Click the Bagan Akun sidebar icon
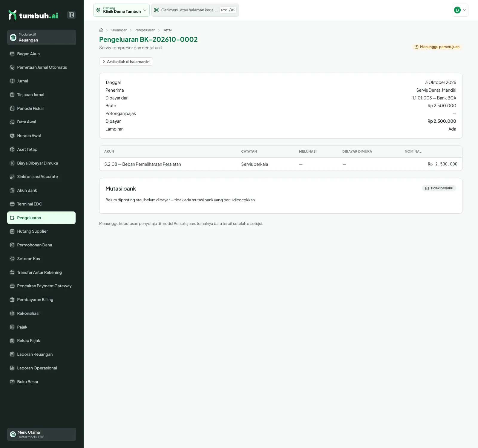The height and width of the screenshot is (448, 478). point(12,54)
